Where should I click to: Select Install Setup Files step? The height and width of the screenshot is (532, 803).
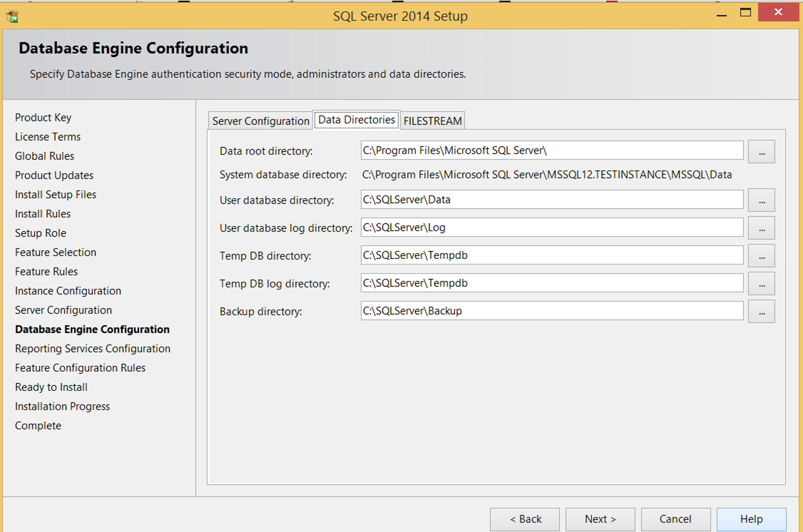tap(56, 194)
